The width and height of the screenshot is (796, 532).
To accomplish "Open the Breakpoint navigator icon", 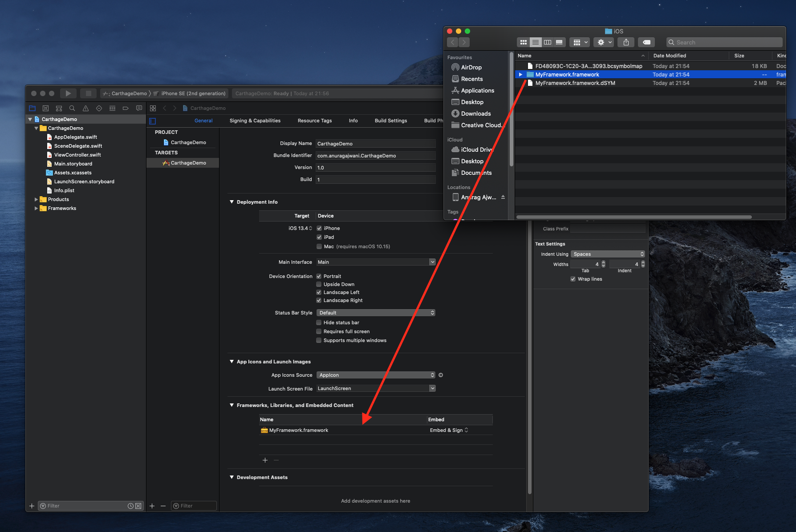I will point(126,108).
